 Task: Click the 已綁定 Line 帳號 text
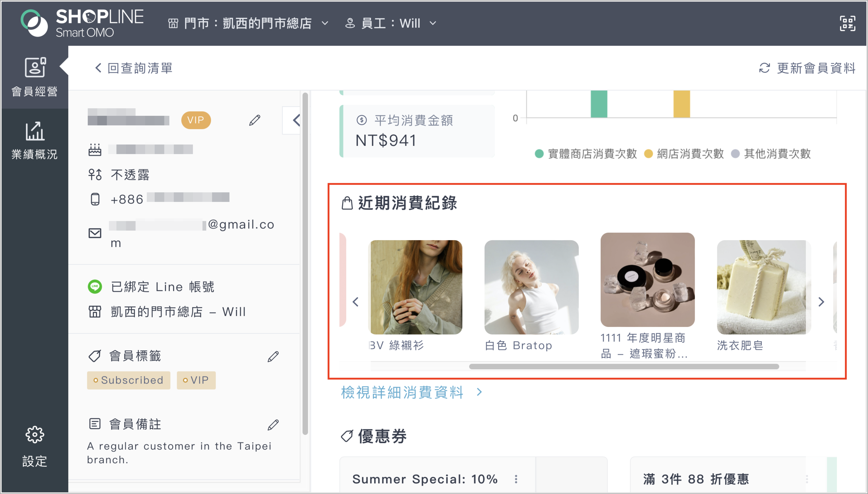pos(163,287)
